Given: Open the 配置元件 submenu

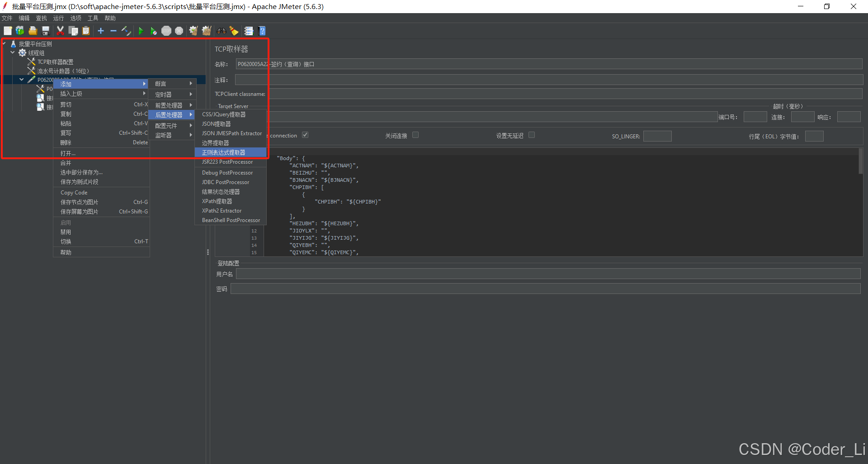Looking at the screenshot, I should tap(172, 126).
